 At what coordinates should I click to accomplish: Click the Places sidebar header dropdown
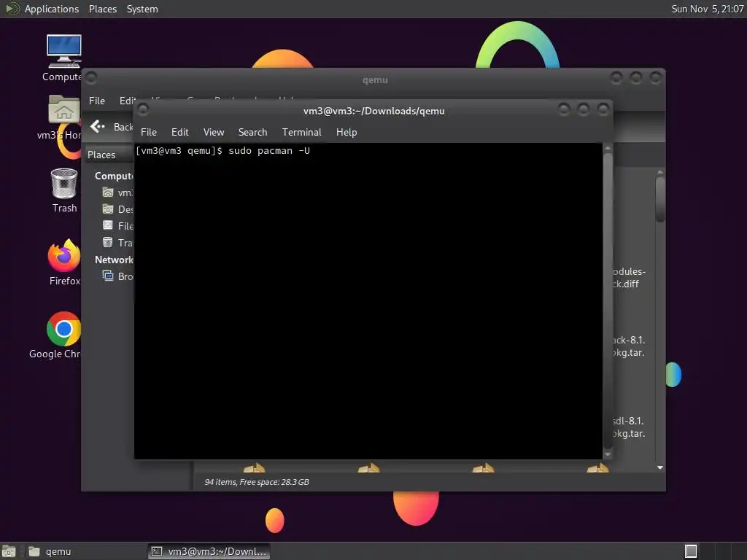click(x=109, y=155)
